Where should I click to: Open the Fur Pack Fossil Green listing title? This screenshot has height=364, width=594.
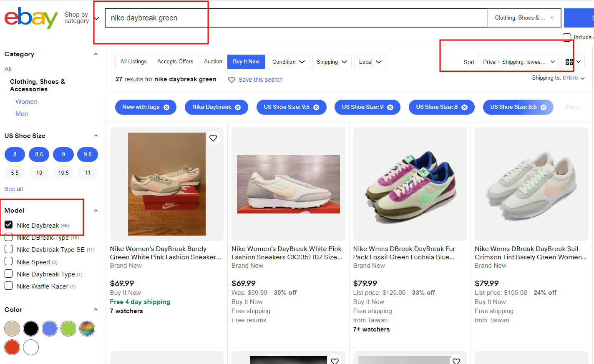[404, 253]
